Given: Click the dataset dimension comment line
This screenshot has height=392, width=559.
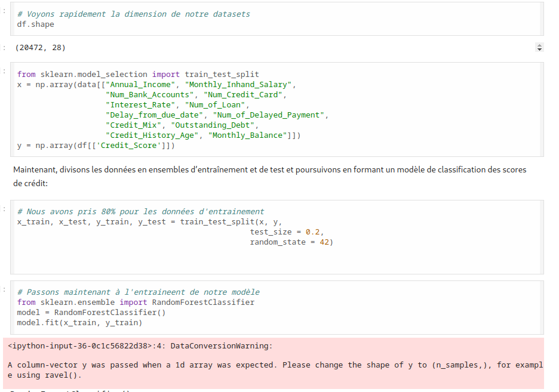Looking at the screenshot, I should (x=133, y=14).
